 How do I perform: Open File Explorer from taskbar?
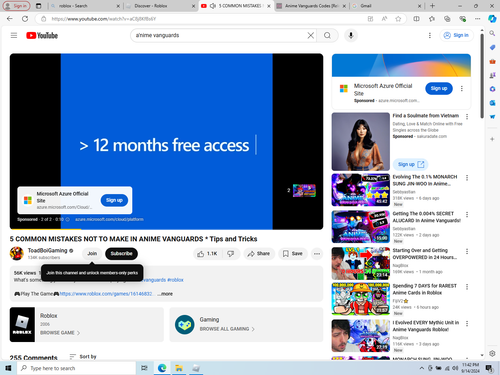(x=179, y=368)
